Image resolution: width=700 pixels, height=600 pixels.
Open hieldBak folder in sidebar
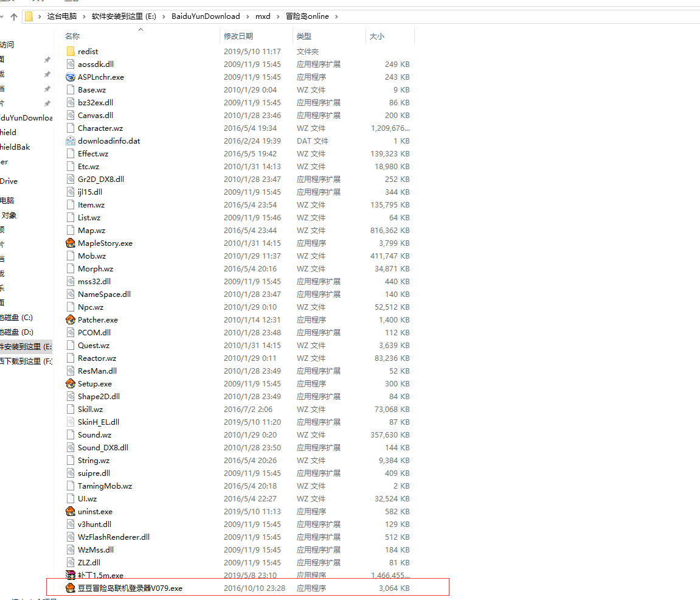[x=15, y=147]
